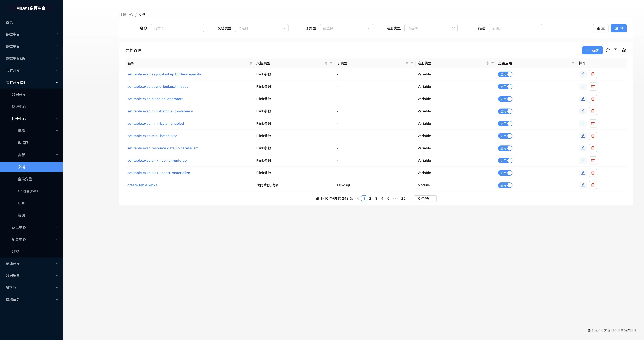This screenshot has height=340, width=644.
Task: Toggle 启用 switch for create.table.kafka
Action: pos(505,185)
